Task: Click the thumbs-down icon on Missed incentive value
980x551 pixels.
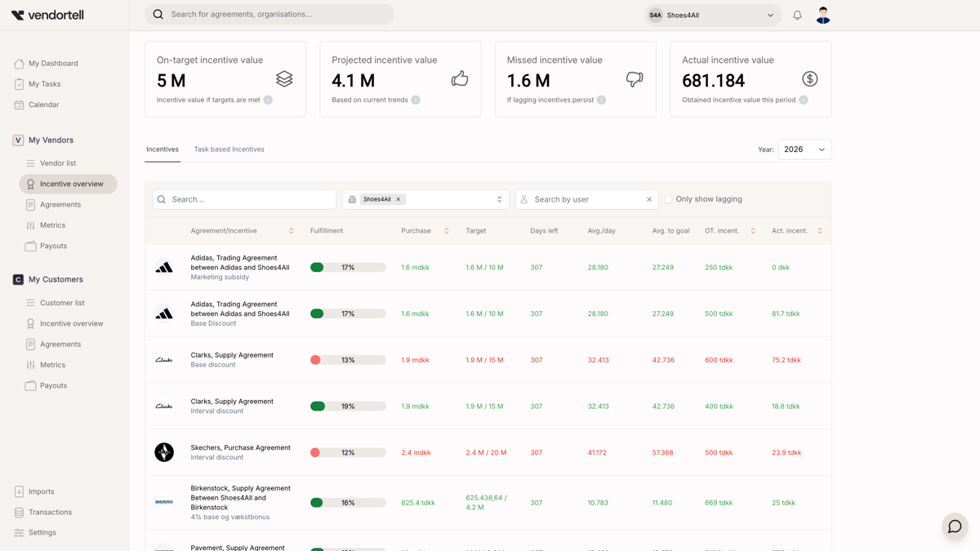Action: [635, 78]
